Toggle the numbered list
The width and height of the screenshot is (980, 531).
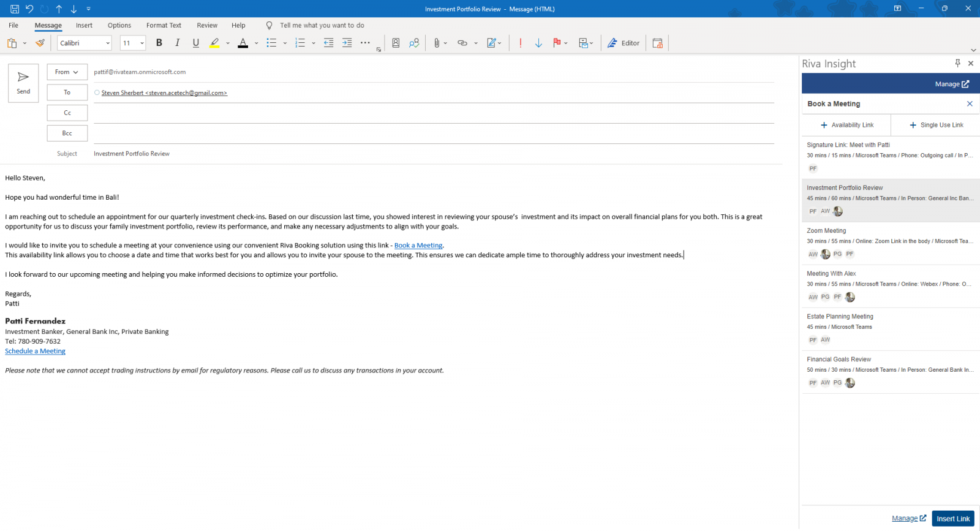pos(300,43)
